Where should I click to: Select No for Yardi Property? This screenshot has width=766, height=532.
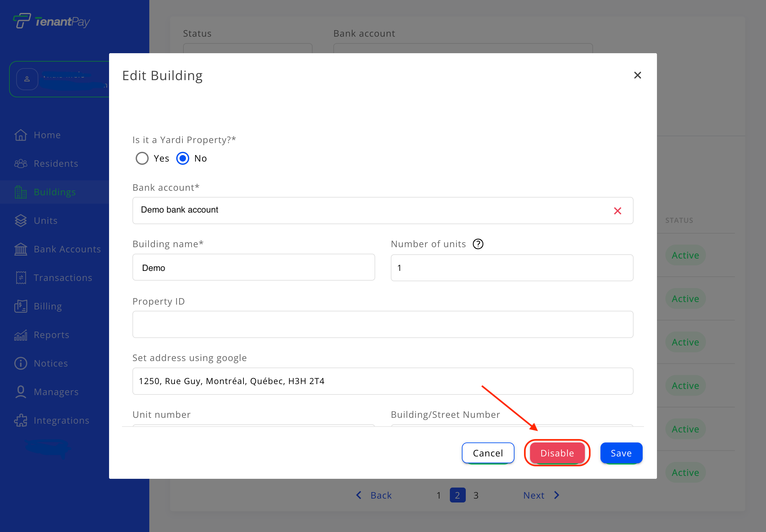(183, 158)
